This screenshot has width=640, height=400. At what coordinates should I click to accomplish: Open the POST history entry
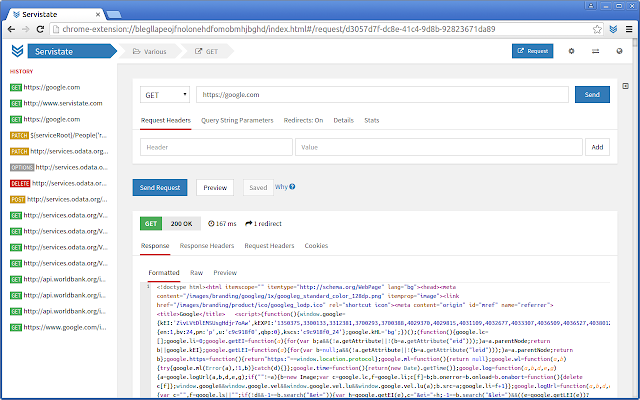(59, 199)
